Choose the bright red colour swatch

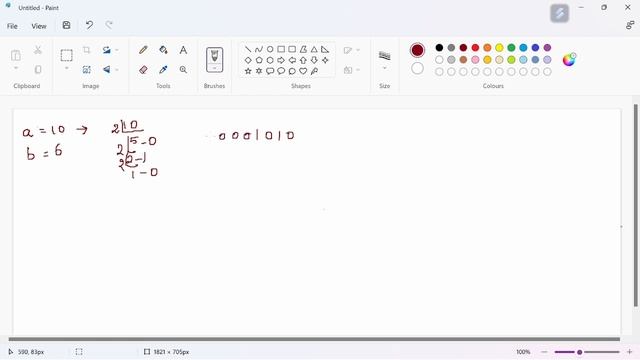[475, 48]
